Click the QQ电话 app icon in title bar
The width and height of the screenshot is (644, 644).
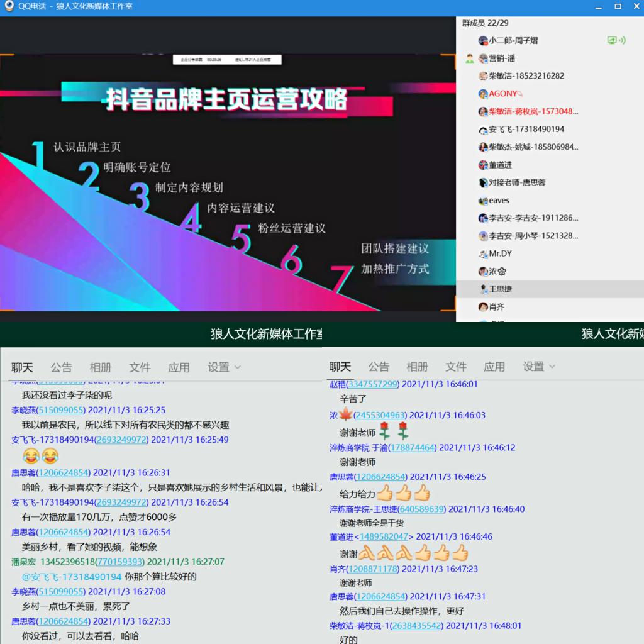tap(9, 6)
